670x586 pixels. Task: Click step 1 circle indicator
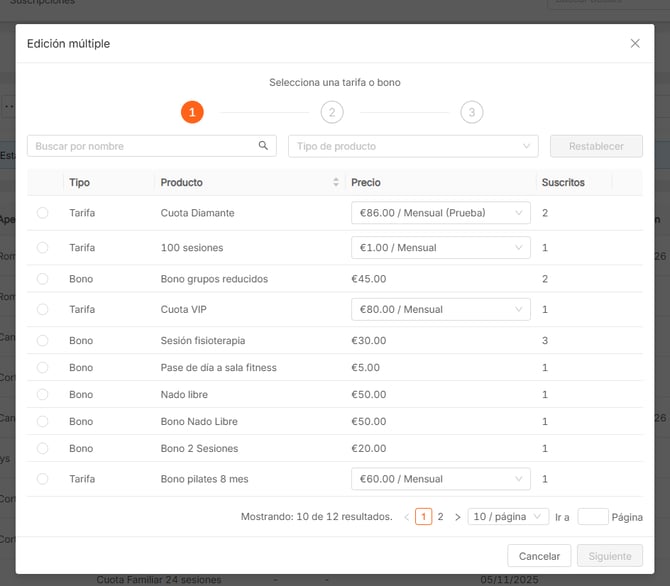click(x=192, y=112)
